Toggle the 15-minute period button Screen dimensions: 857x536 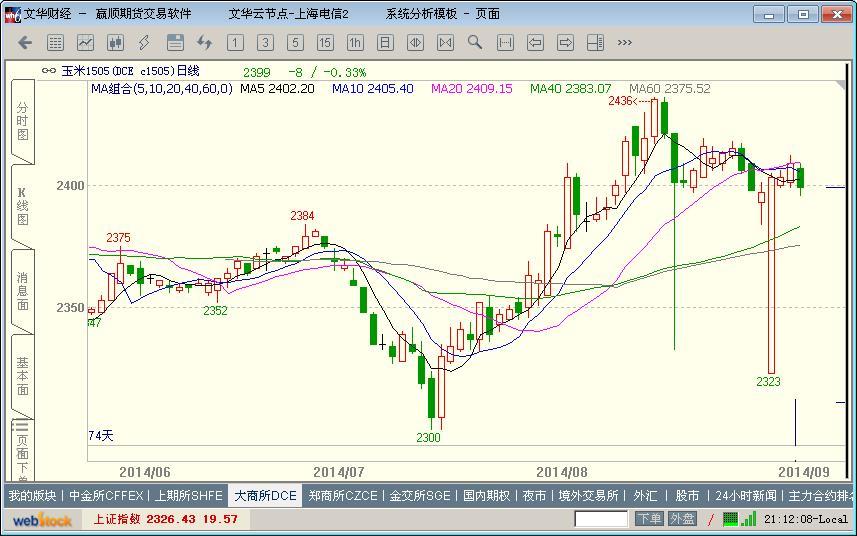point(325,43)
